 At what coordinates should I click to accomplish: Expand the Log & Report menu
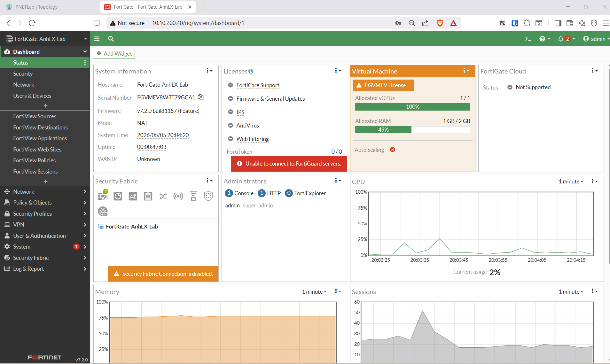(45, 269)
